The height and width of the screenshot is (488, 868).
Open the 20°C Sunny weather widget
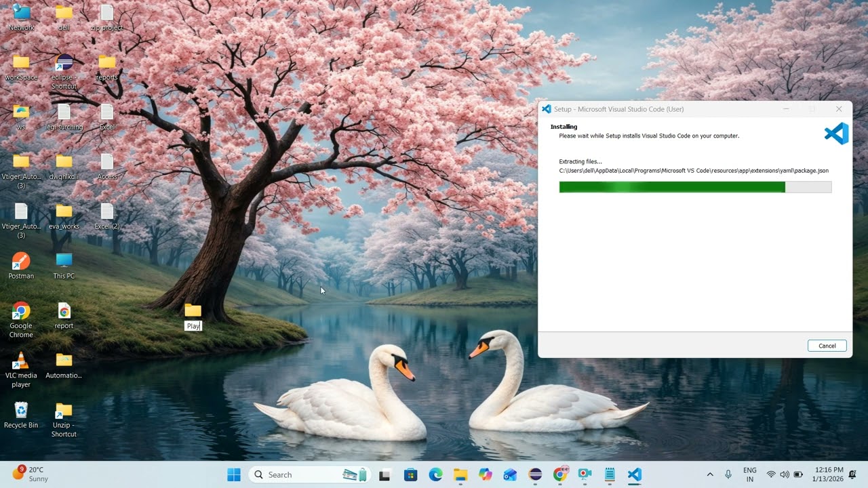tap(30, 474)
